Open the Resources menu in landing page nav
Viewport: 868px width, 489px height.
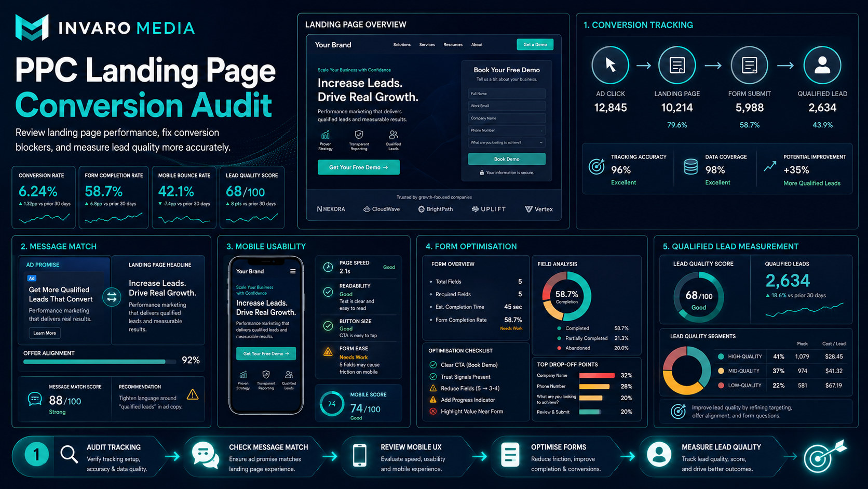coord(453,45)
